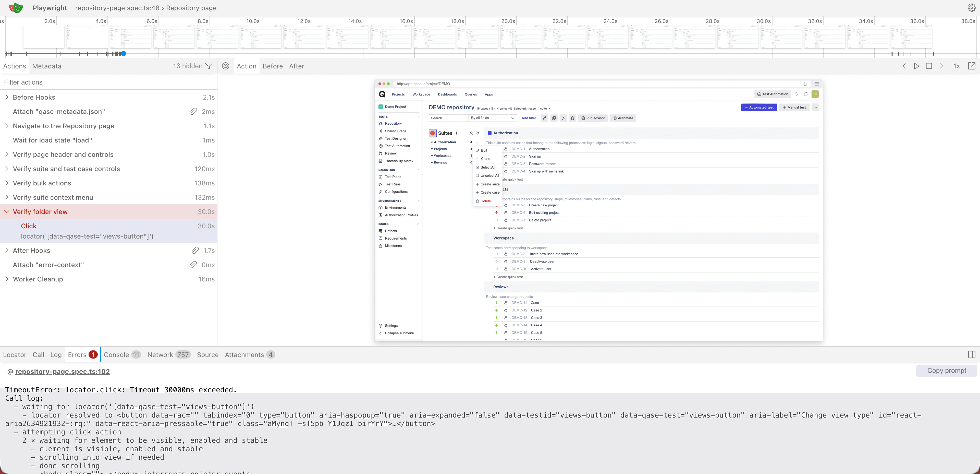Select Create case in context menu
Screen dimensions: 980x474
pyautogui.click(x=488, y=193)
